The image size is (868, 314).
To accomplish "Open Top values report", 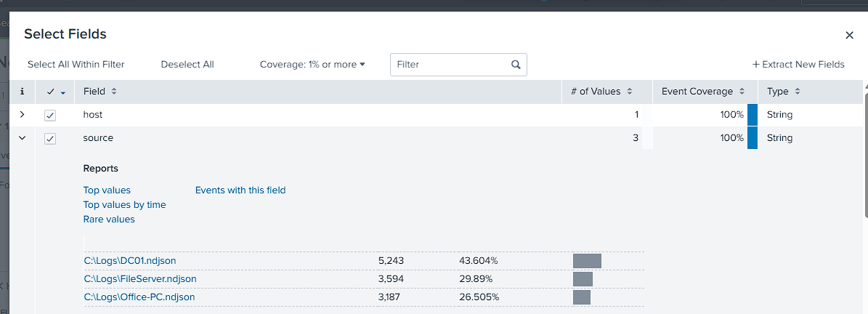I will (107, 190).
